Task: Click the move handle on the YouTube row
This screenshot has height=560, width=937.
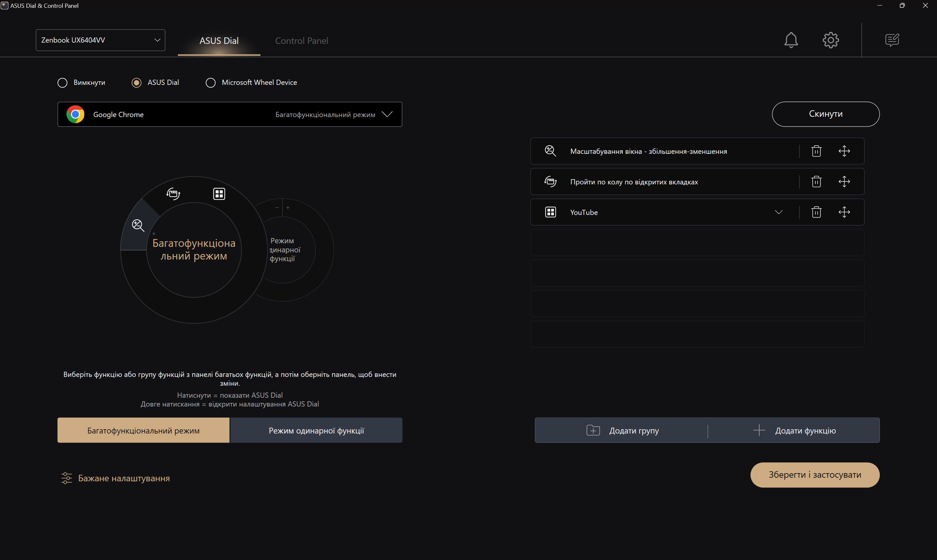Action: coord(844,212)
